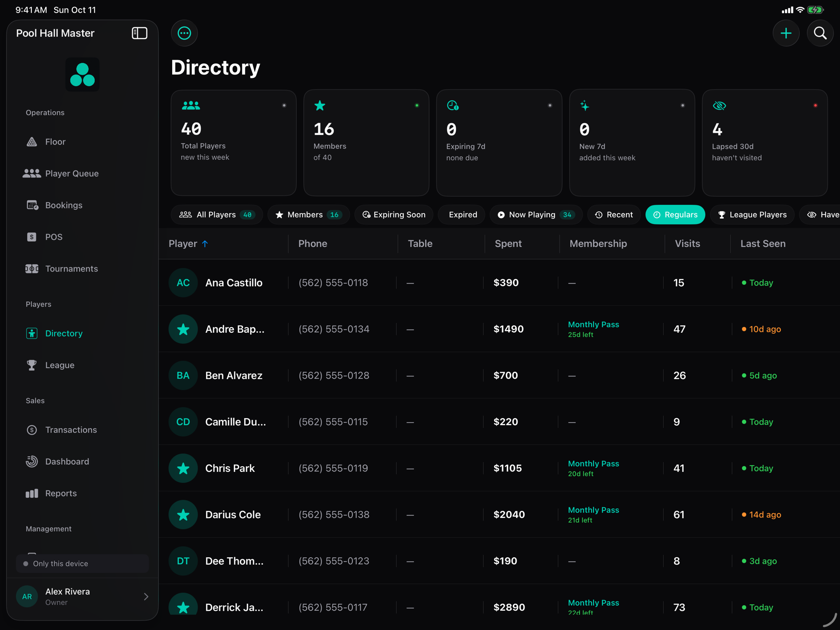
Task: Sort by Player column ascending arrow
Action: coord(205,244)
